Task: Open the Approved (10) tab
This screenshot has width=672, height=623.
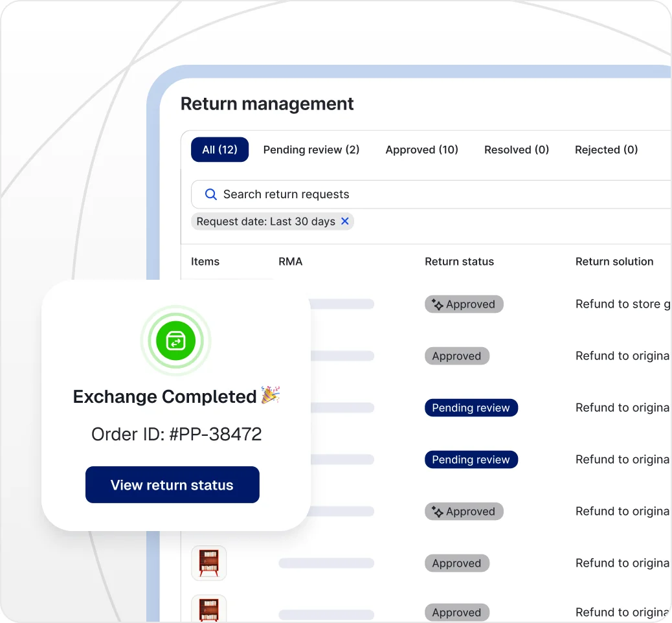Action: click(x=421, y=150)
